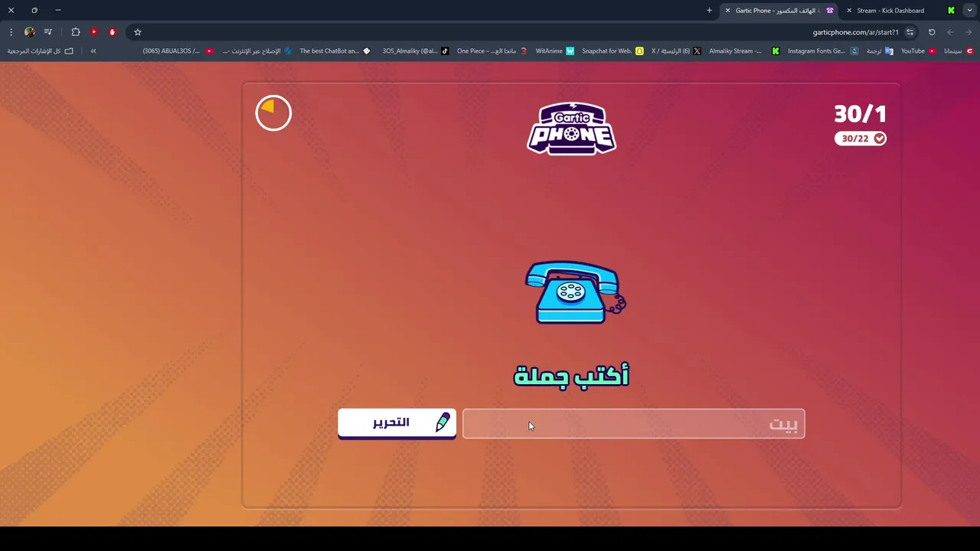Open The best ChatBot bookmark

click(335, 51)
